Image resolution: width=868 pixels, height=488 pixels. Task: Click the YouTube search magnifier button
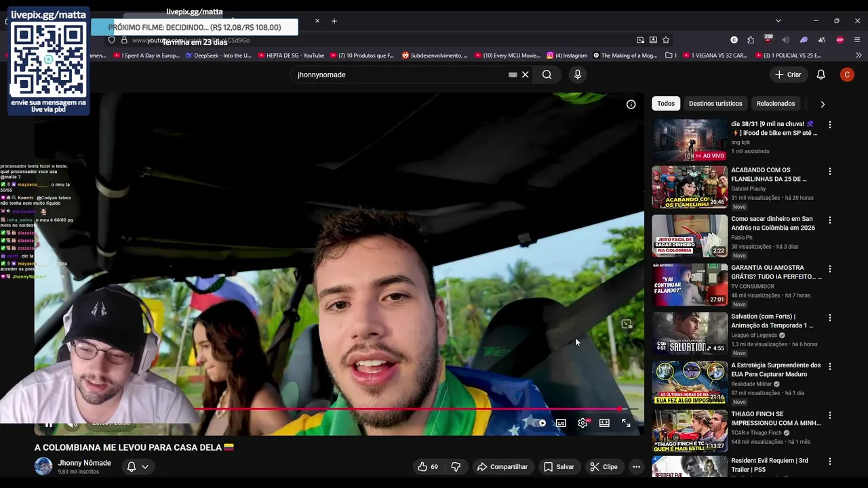pos(547,75)
